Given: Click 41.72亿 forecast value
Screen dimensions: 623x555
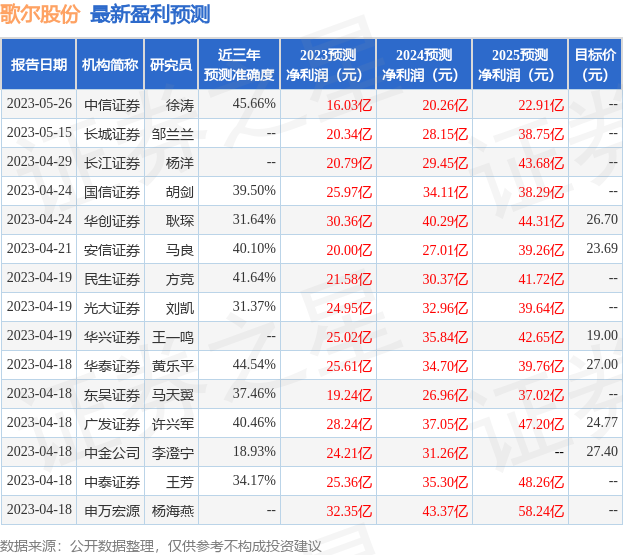Looking at the screenshot, I should 541,279.
